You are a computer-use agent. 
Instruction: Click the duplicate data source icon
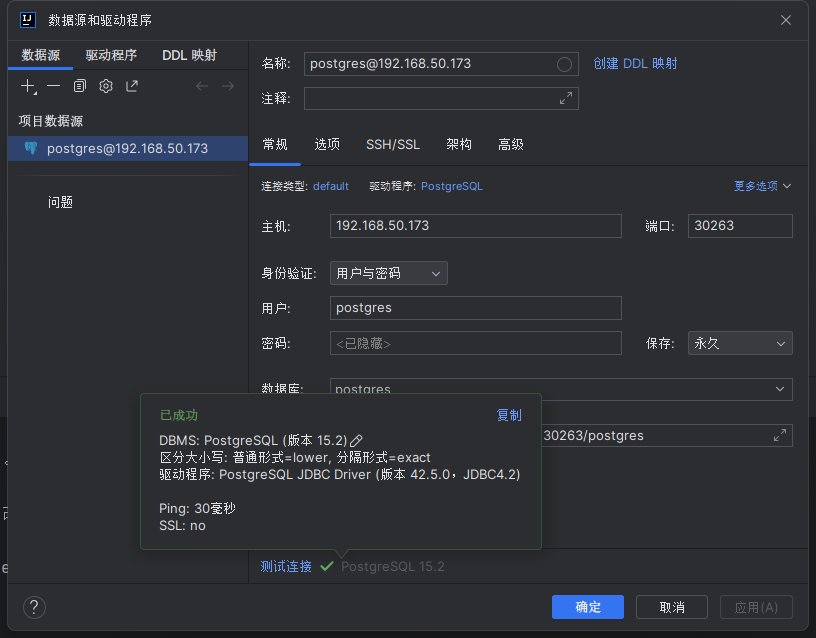[x=80, y=87]
